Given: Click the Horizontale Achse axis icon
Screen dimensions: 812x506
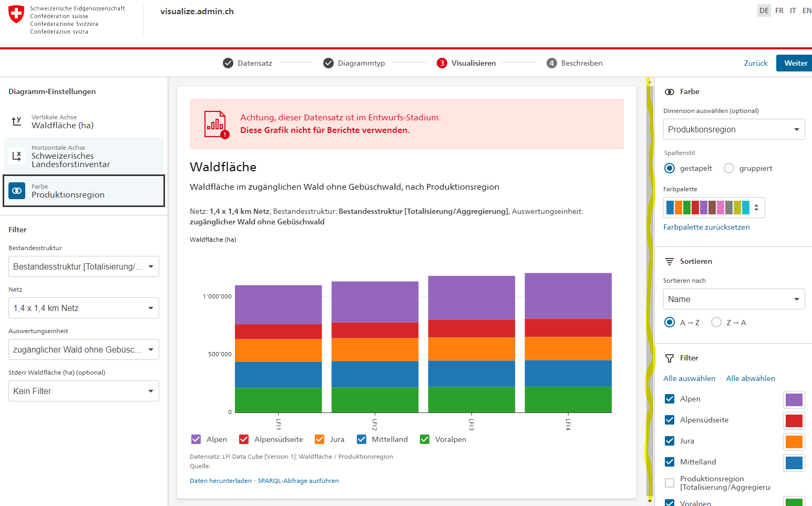Looking at the screenshot, I should 17,156.
